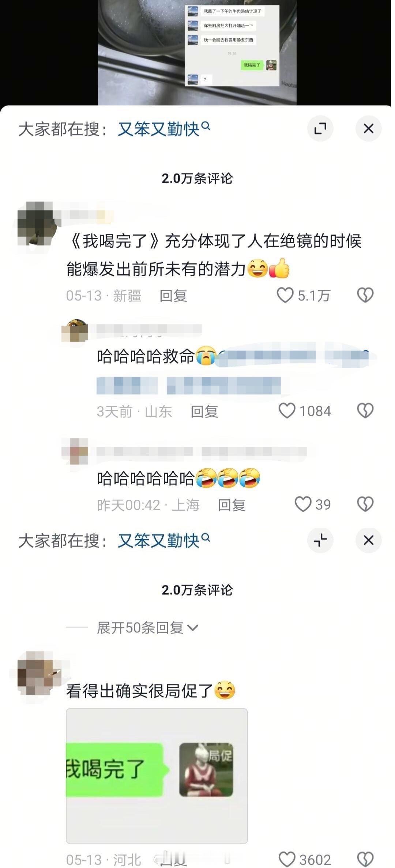
Task: Like the comment with 5.1万 likes
Action: tap(285, 295)
